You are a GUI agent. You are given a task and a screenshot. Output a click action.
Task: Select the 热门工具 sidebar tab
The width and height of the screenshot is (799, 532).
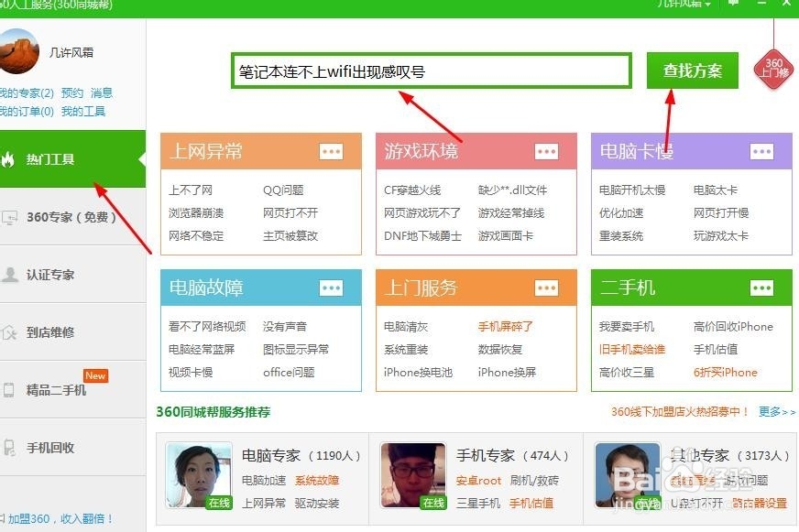tap(72, 159)
